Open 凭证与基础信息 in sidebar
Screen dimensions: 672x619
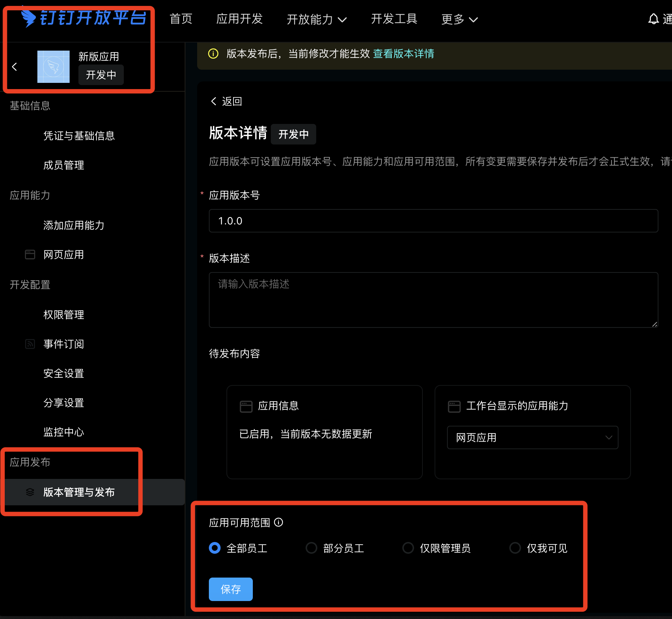(79, 136)
